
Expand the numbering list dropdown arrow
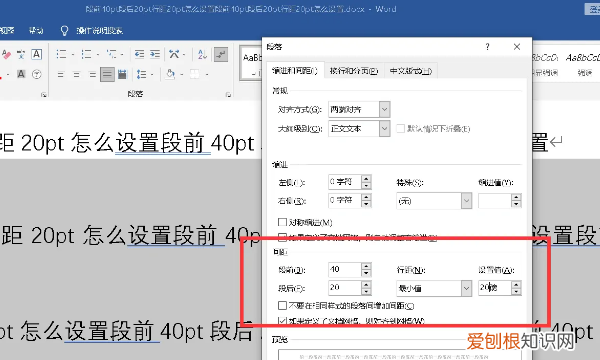pyautogui.click(x=98, y=54)
